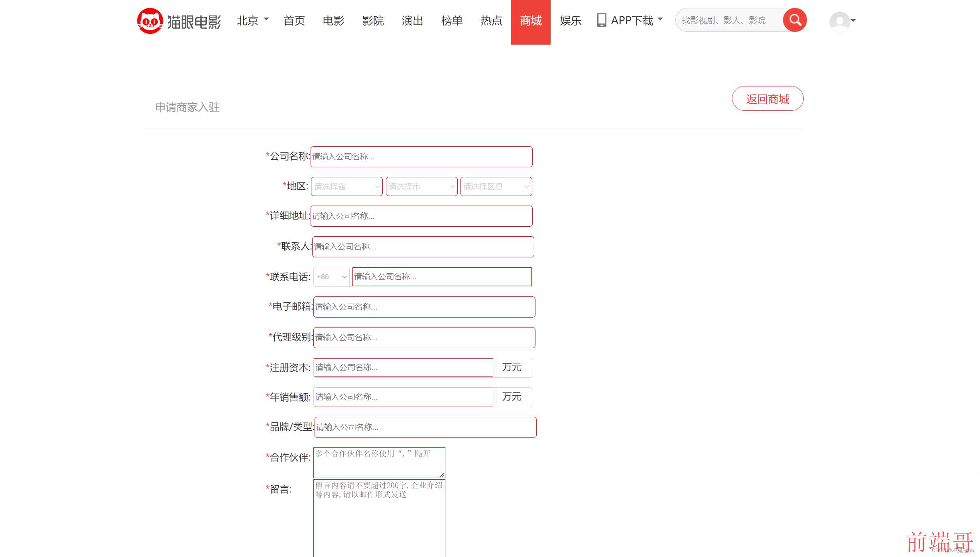Viewport: 980px width, 557px height.
Task: Click the 联系电话 number input field
Action: pos(442,277)
